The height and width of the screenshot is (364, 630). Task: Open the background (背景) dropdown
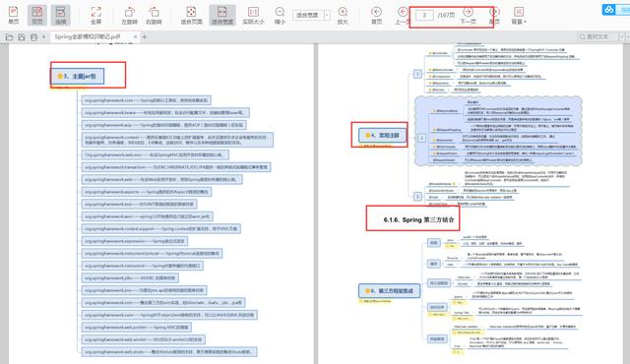point(519,16)
